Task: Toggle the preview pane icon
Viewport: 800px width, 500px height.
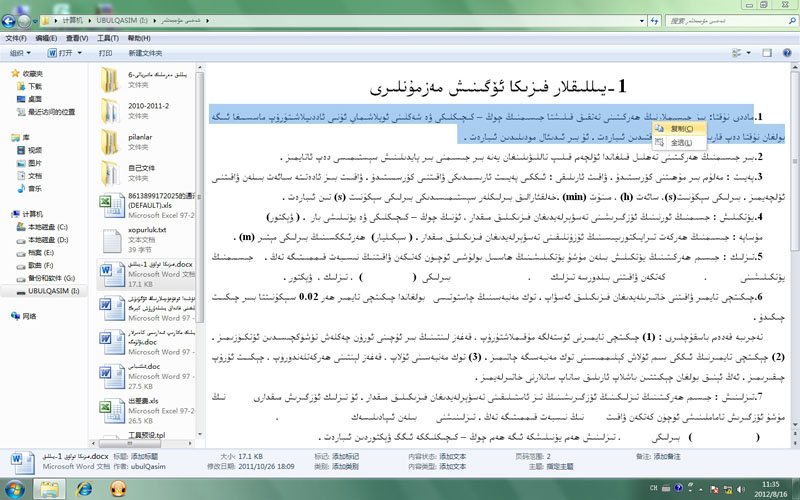Action: (x=767, y=53)
